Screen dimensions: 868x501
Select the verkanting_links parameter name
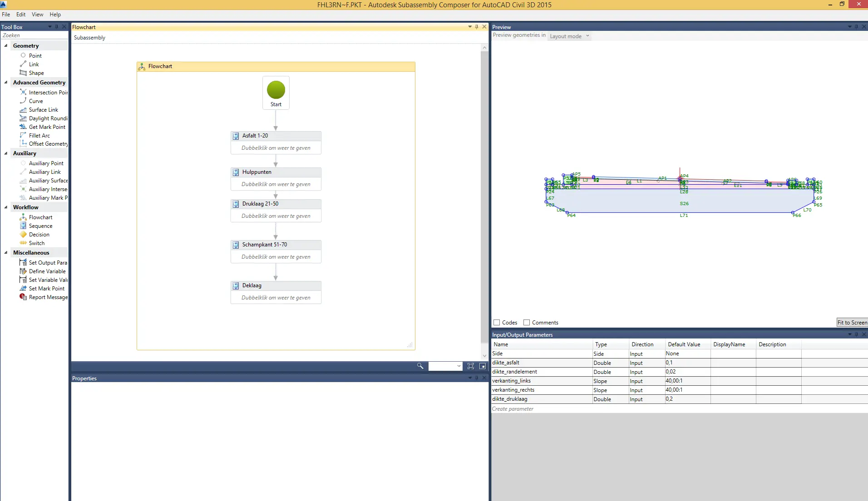tap(511, 381)
